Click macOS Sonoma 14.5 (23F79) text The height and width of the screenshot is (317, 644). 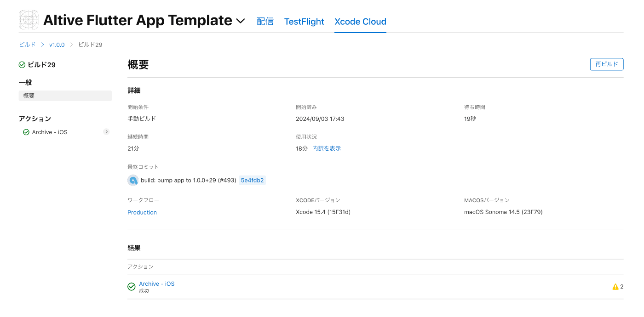click(503, 212)
